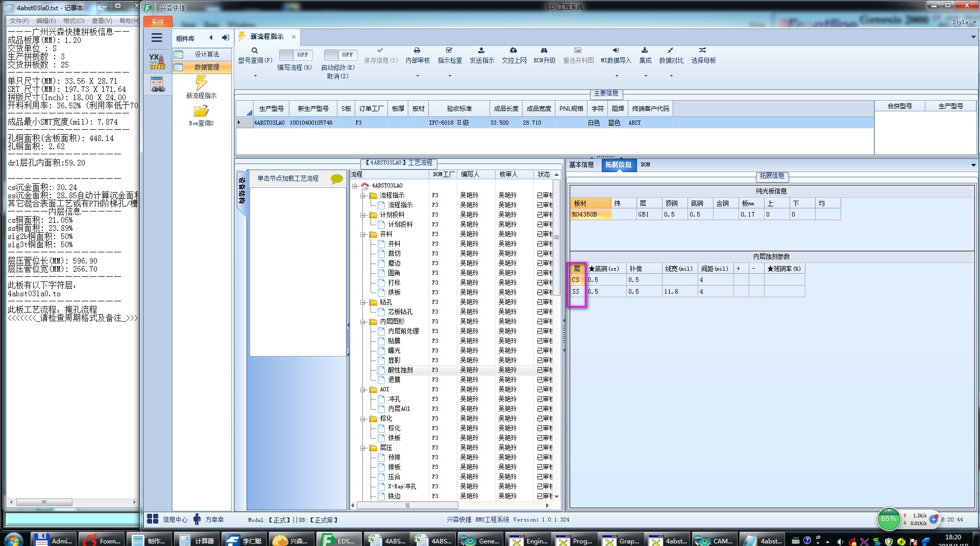Open the hamburger menu in the sidebar
980x546 pixels.
(157, 38)
